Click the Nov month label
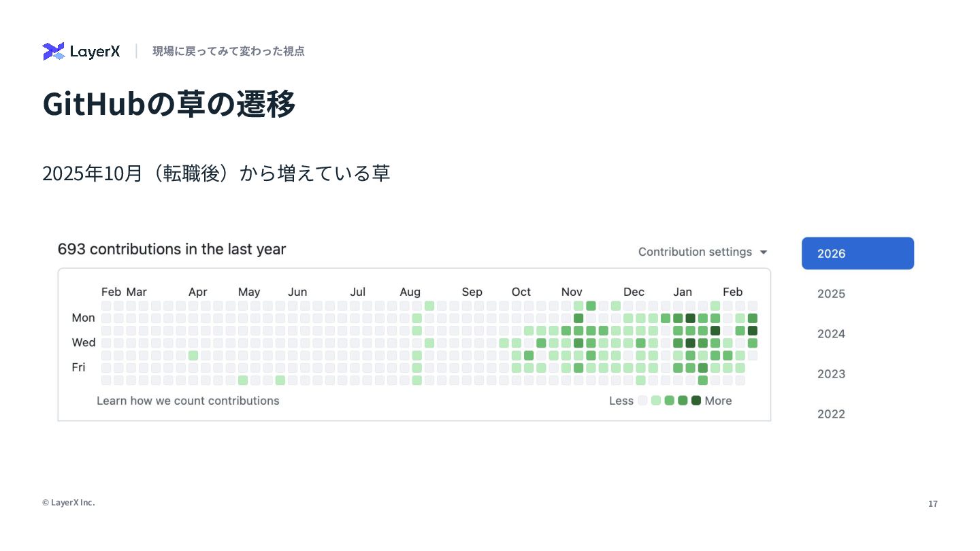This screenshot has width=980, height=551. point(572,292)
